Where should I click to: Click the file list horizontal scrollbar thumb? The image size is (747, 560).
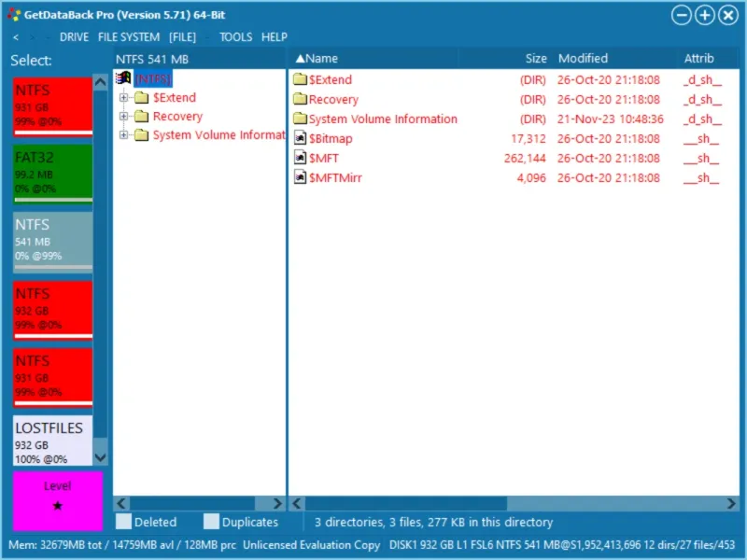pyautogui.click(x=406, y=503)
